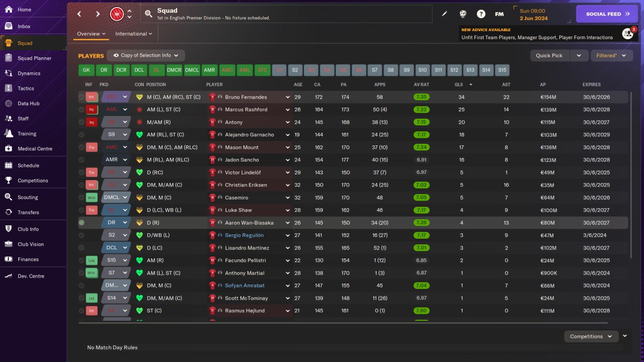Toggle selection circle for Alejandro Garnacho row

click(x=82, y=135)
